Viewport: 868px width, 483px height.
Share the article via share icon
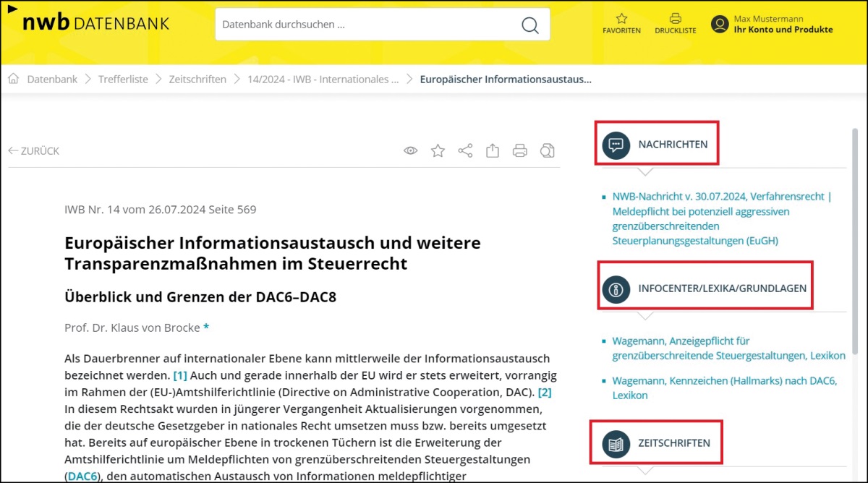pos(465,150)
